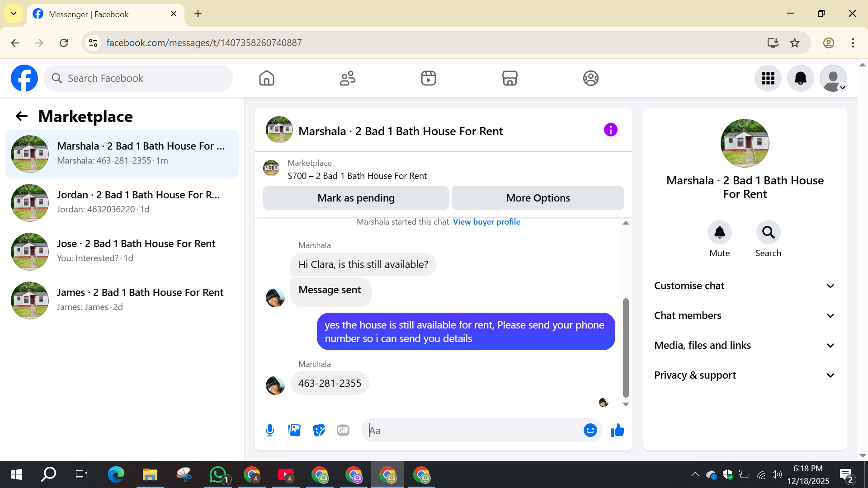The width and height of the screenshot is (868, 488).
Task: Click the browser back arrow
Action: pos(15,43)
